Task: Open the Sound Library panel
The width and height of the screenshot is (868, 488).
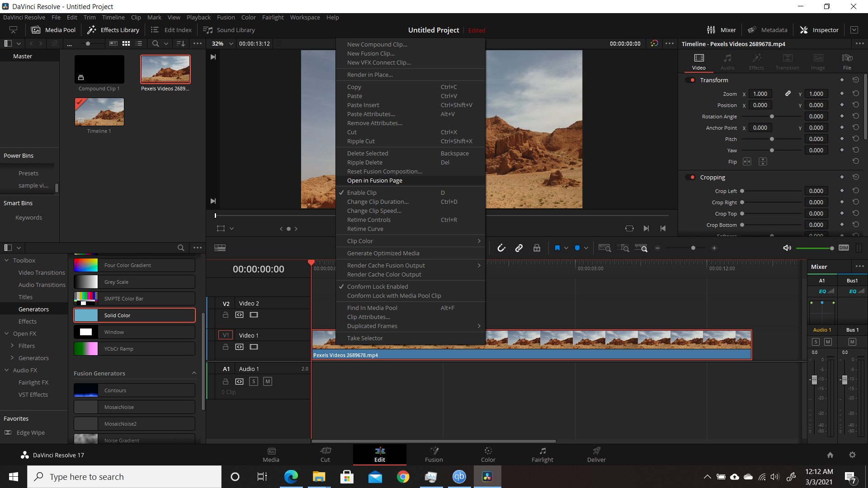Action: [229, 30]
